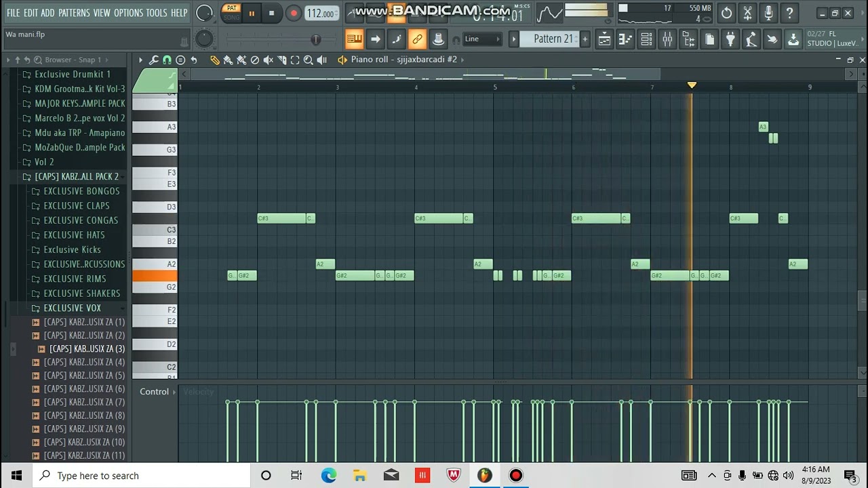Toggle typing keyboard to piano
868x488 pixels.
pos(354,39)
